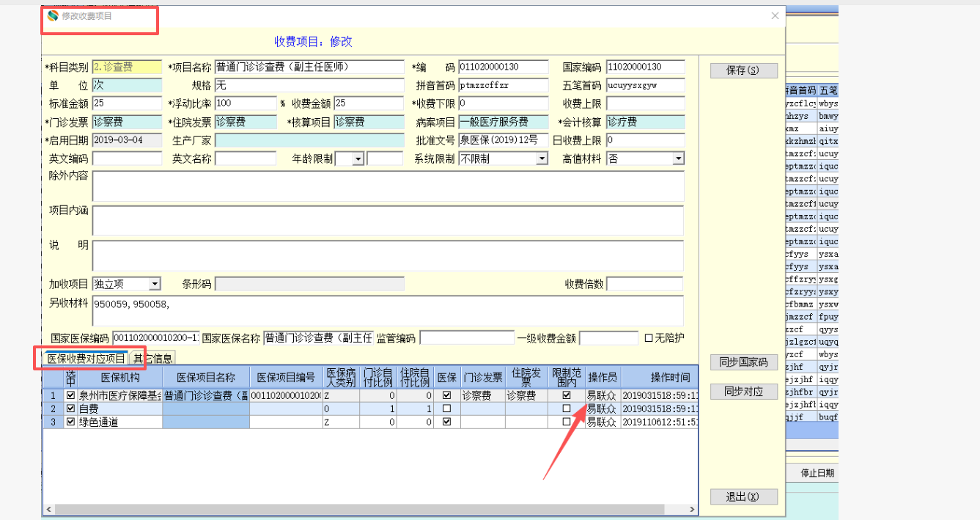
Task: Click the 国家医保名称 field
Action: tap(318, 338)
